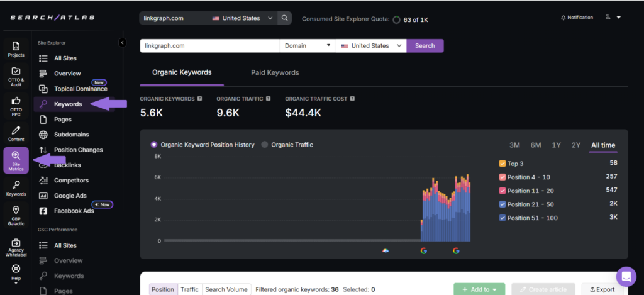This screenshot has width=644, height=295.
Task: Toggle Position 51 - 100 checkbox
Action: [502, 218]
